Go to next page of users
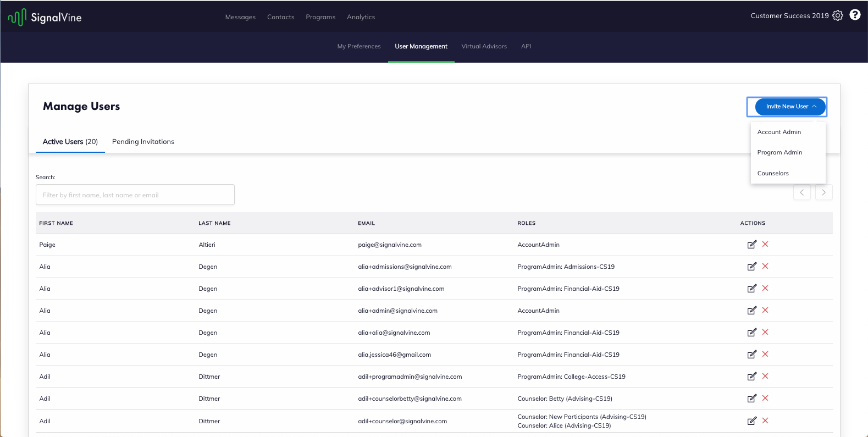868x437 pixels. 823,192
